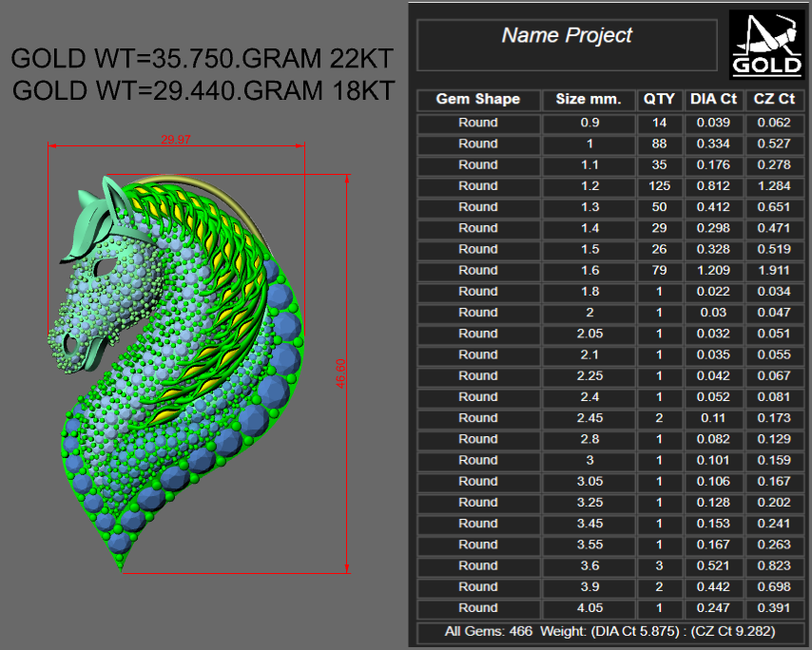The width and height of the screenshot is (812, 650).
Task: Select the DIA Ct column header
Action: pyautogui.click(x=714, y=100)
